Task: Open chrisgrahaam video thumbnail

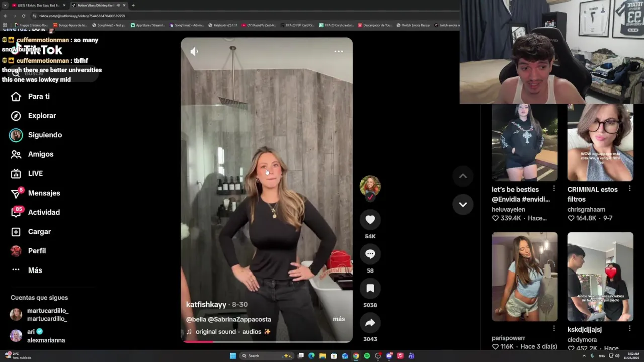Action: click(x=600, y=142)
